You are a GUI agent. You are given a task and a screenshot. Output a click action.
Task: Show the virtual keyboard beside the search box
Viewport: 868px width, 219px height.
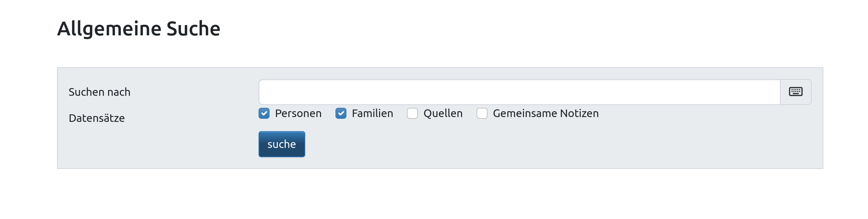(796, 92)
